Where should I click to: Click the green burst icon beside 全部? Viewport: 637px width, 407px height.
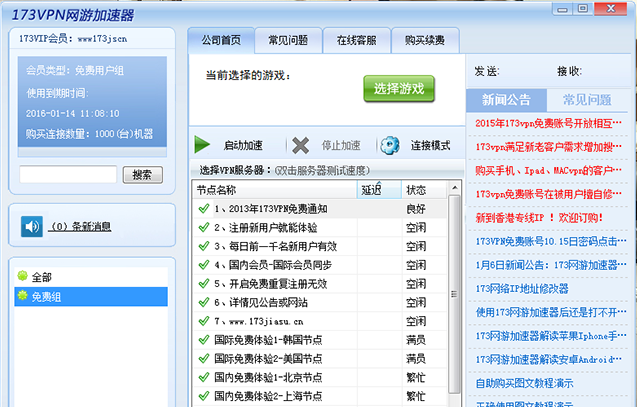coord(23,276)
